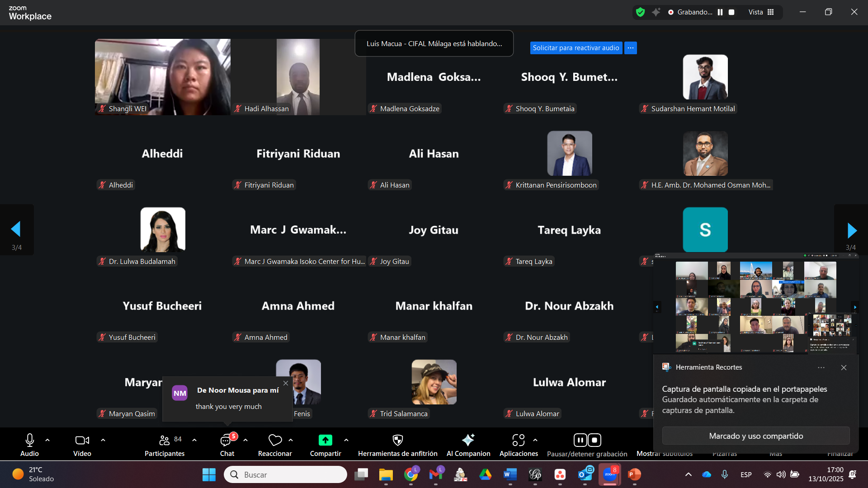Open three-dots menu beside Solicitar audio

coord(631,48)
